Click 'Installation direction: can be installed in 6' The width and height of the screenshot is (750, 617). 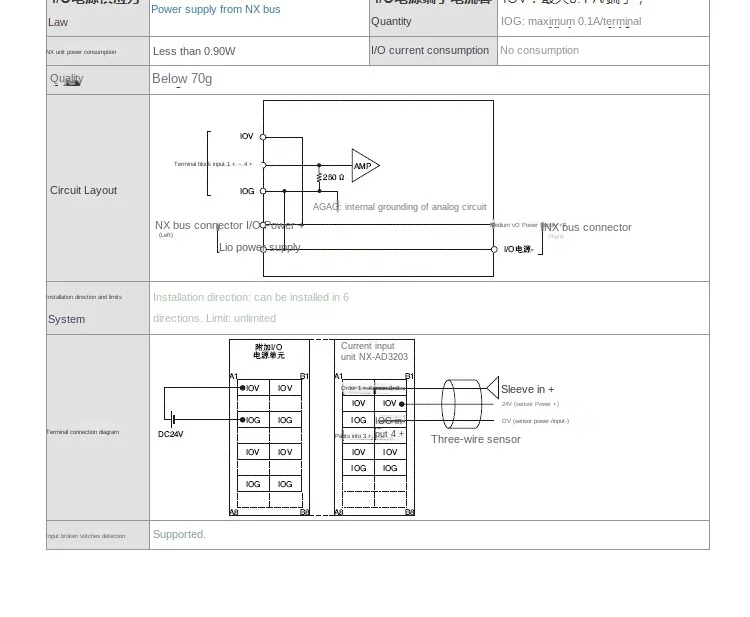(251, 297)
